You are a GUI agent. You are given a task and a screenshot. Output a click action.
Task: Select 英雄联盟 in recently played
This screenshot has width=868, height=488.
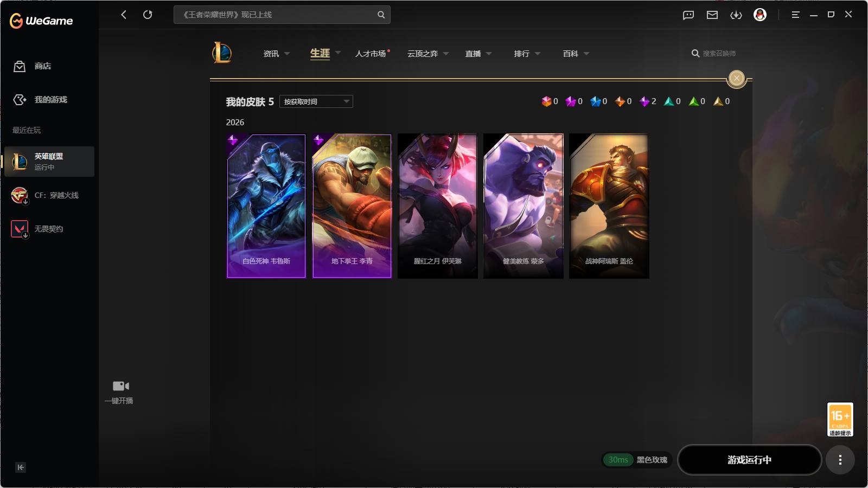coord(49,162)
